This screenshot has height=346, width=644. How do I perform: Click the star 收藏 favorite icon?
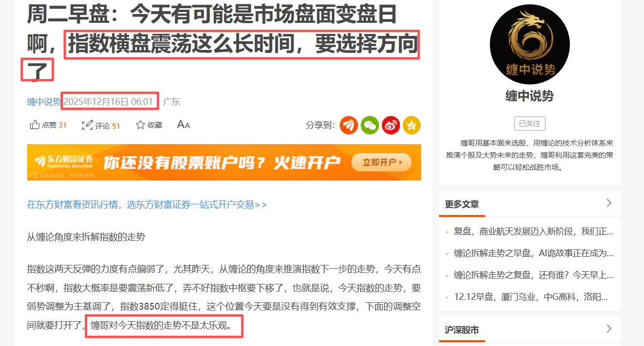coord(141,125)
